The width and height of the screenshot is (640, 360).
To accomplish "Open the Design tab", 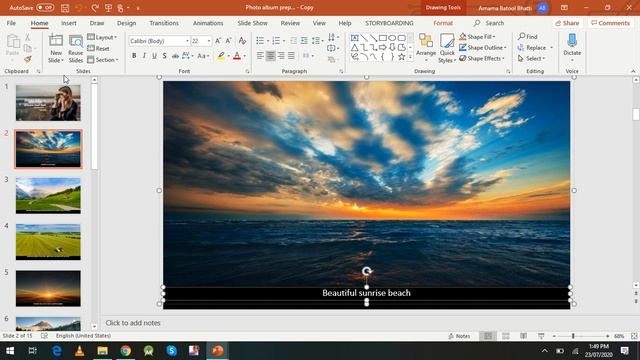I will (x=127, y=23).
